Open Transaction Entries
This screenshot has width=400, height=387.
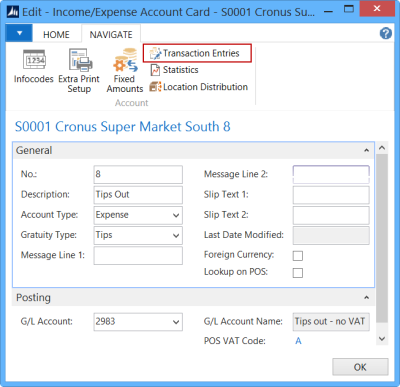click(x=197, y=53)
